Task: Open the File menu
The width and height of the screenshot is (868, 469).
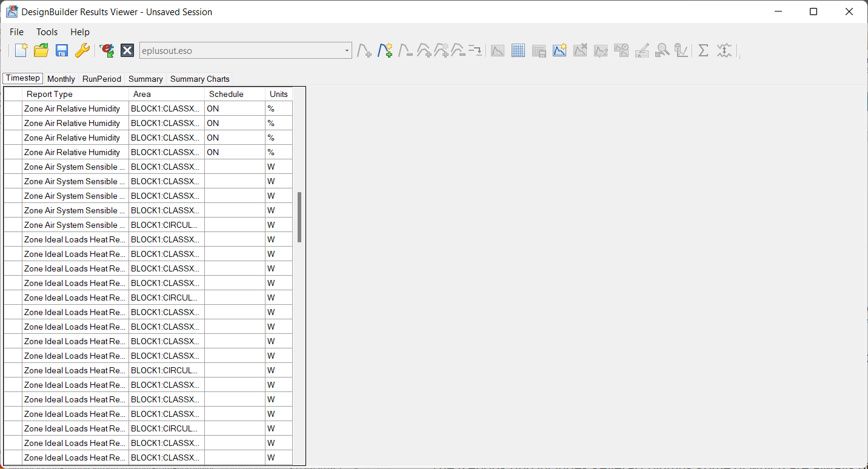Action: [16, 32]
